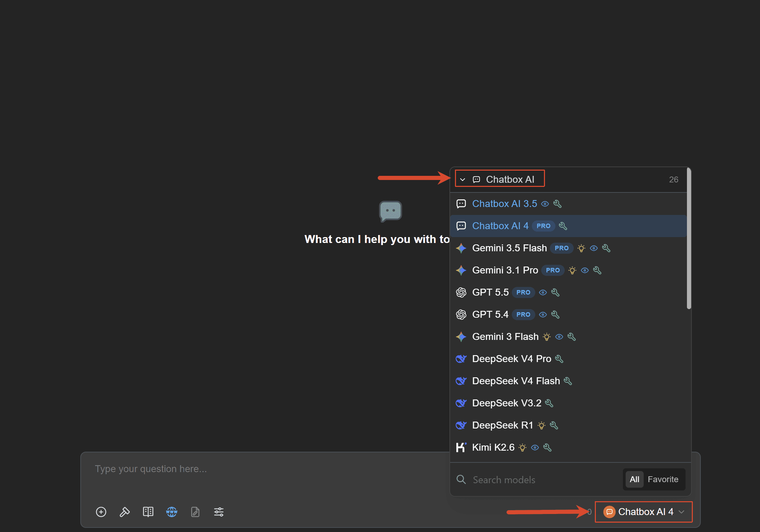Choose DeepSeek R1 model
The height and width of the screenshot is (532, 760).
point(568,425)
